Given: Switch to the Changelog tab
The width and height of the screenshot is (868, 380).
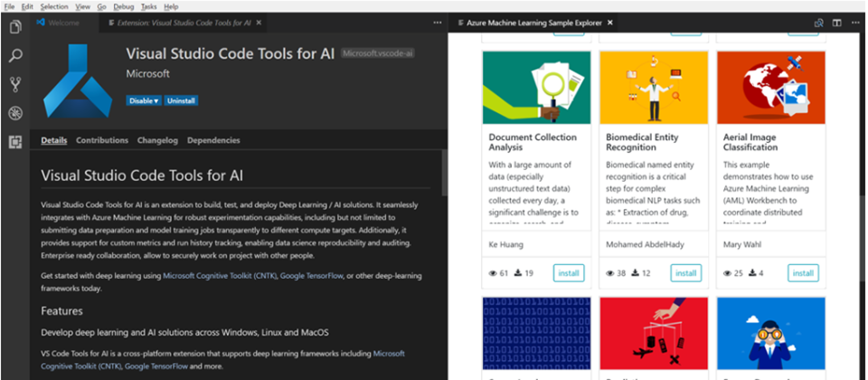Looking at the screenshot, I should click(157, 140).
